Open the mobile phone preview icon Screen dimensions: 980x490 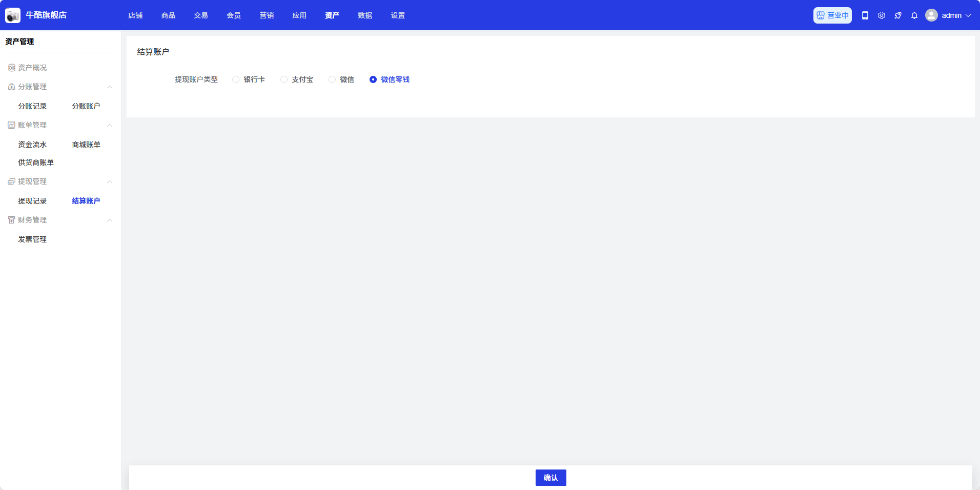pos(865,15)
